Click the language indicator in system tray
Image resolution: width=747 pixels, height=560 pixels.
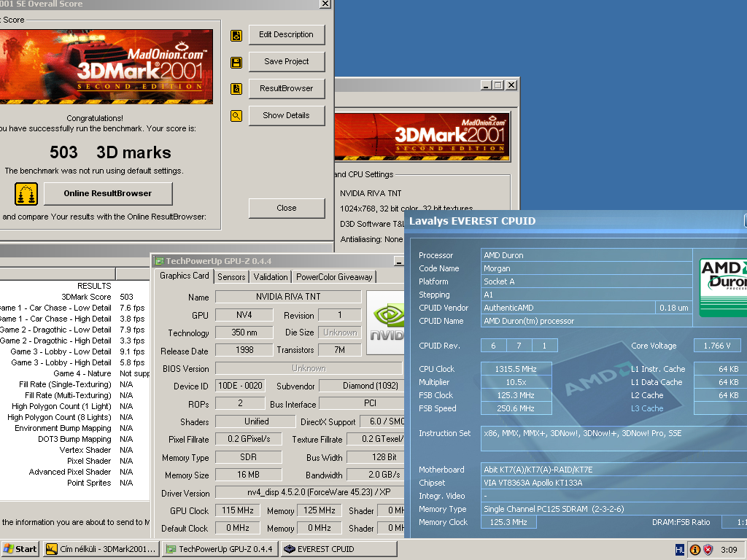(x=680, y=550)
